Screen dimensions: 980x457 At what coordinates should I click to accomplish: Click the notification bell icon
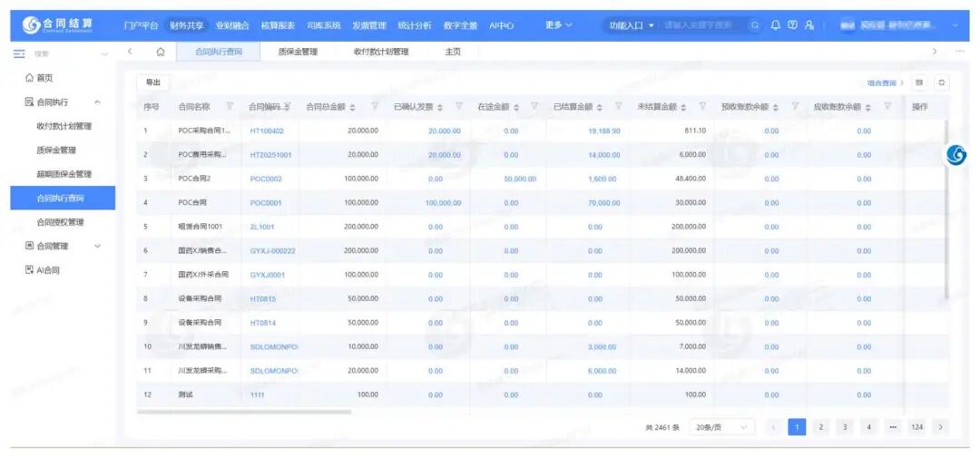point(775,25)
